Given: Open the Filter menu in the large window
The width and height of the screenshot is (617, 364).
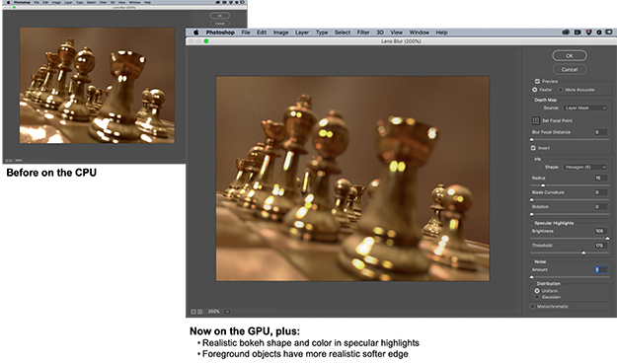Looking at the screenshot, I should click(363, 33).
